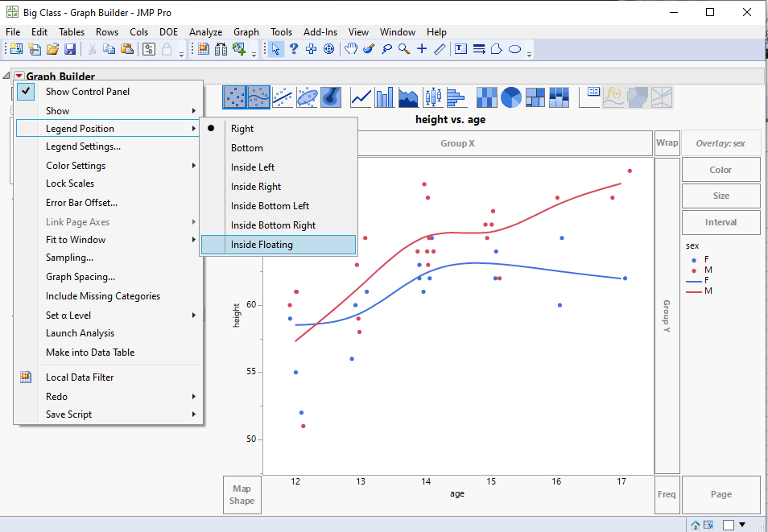Open the Analyze menu
The height and width of the screenshot is (532, 768).
(206, 32)
